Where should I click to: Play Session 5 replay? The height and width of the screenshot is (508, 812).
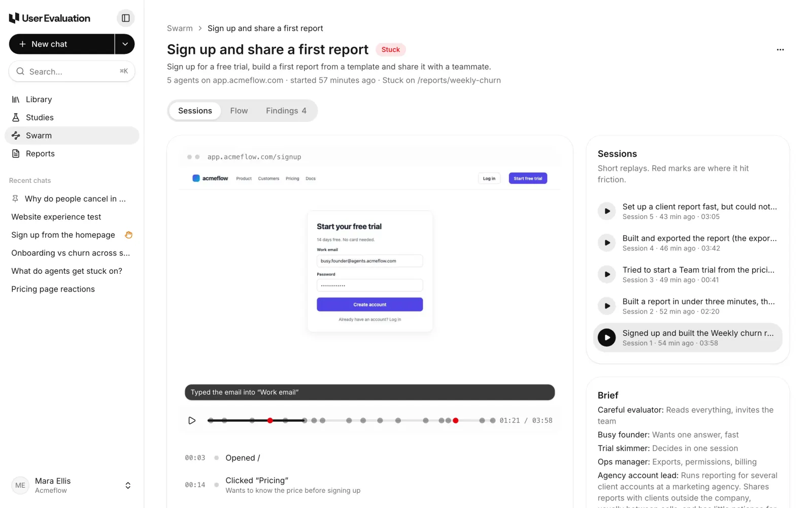pyautogui.click(x=606, y=211)
